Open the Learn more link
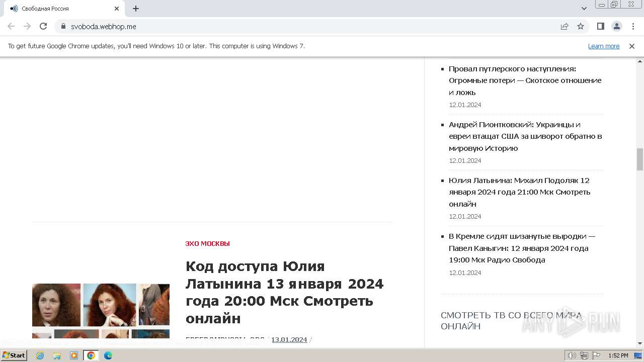The image size is (644, 362). pos(604,46)
